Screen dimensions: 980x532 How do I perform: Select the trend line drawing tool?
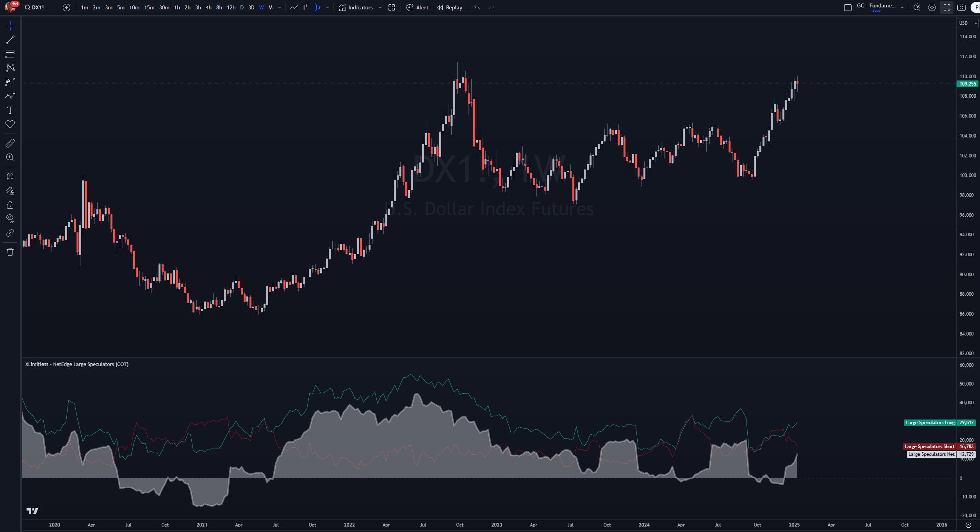pyautogui.click(x=10, y=40)
